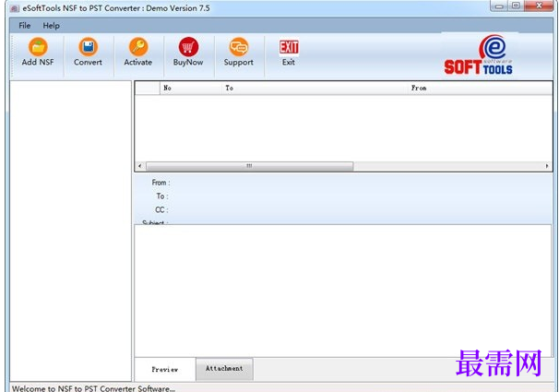559x392 pixels.
Task: Click the Add NSF folder icon
Action: coord(38,47)
